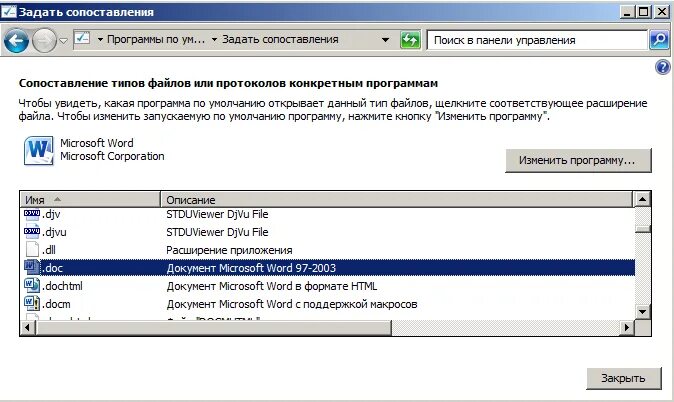Viewport: 674px width, 402px height.
Task: Minimize the Задать сопоставления window
Action: (x=627, y=12)
